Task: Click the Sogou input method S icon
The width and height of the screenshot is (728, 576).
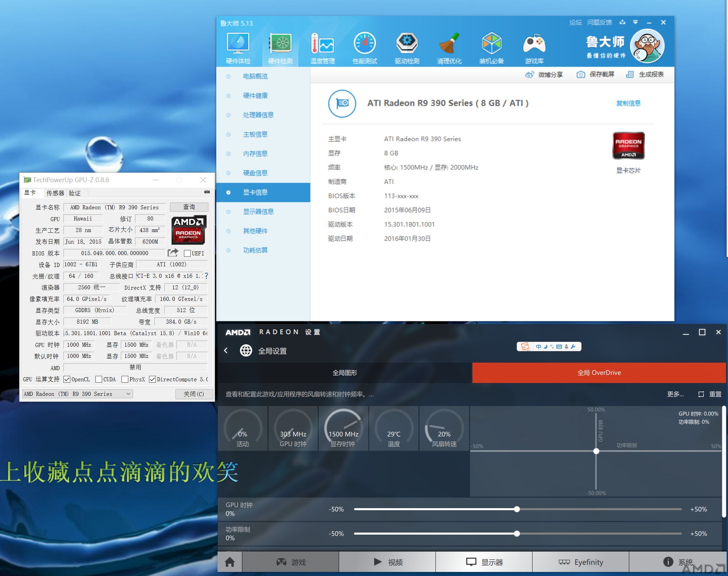Action: click(525, 346)
